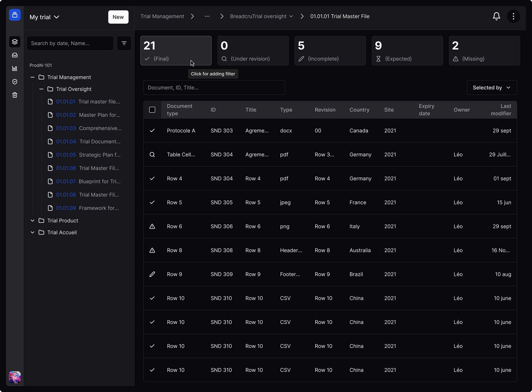Click the magnifier status icon on Table Cell row

click(x=152, y=154)
